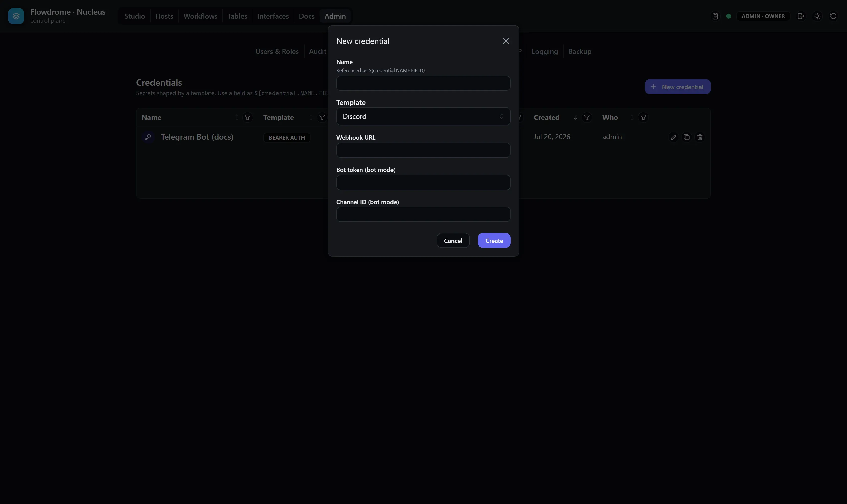Click the Jul 20, 2026 created date
The width and height of the screenshot is (847, 504).
pyautogui.click(x=552, y=137)
